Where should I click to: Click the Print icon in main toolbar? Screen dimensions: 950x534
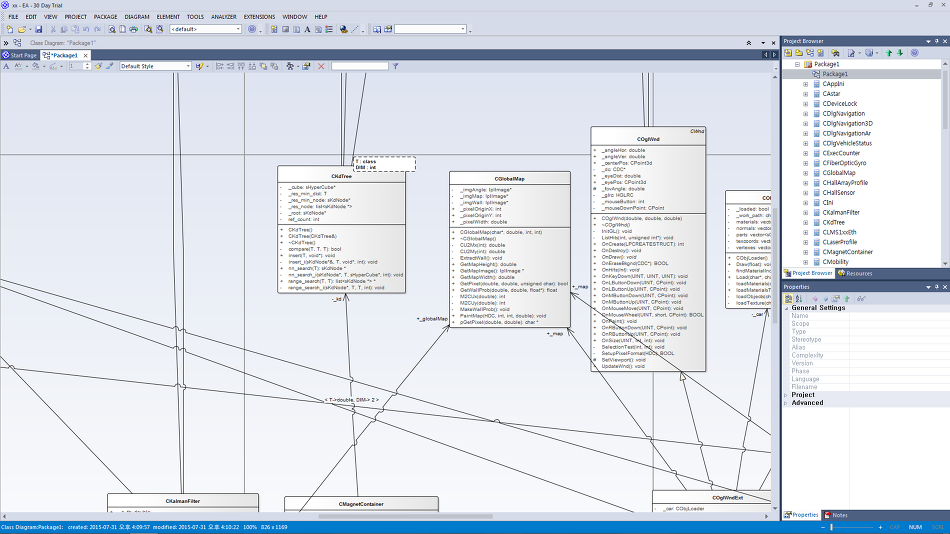[134, 29]
